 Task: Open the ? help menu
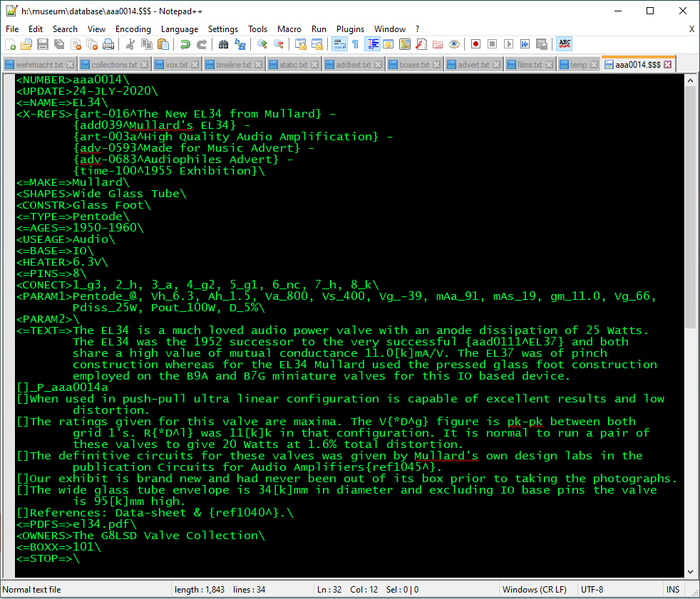[x=418, y=29]
